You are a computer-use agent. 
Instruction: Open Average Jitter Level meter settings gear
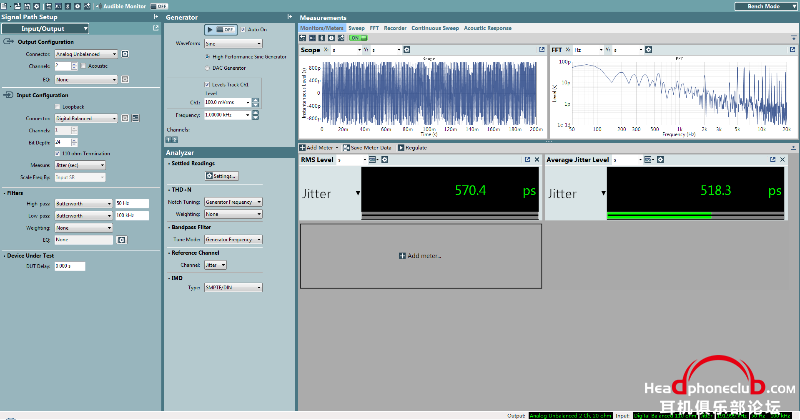(660, 160)
